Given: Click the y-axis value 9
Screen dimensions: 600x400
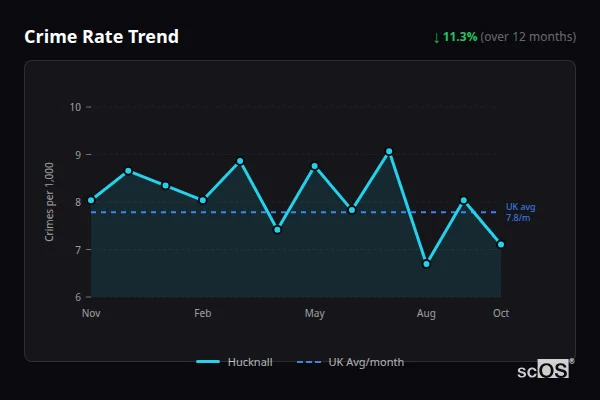Looking at the screenshot, I should pos(78,155).
